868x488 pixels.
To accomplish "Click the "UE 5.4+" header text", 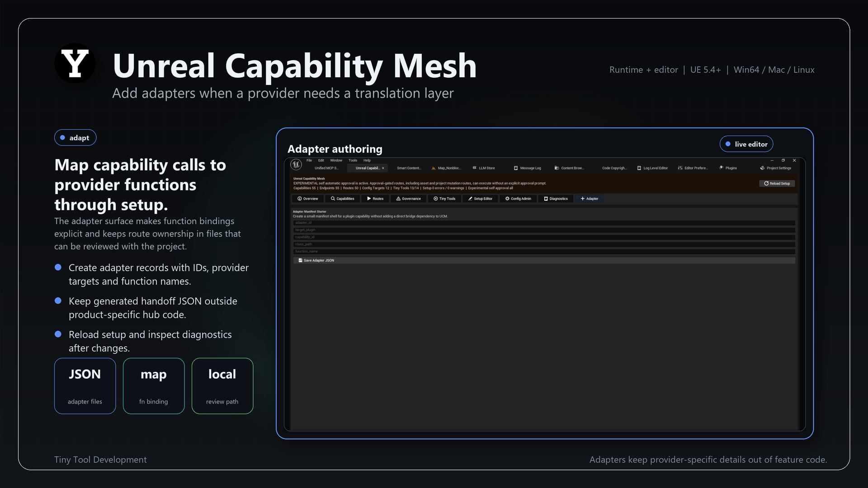I will (x=706, y=70).
